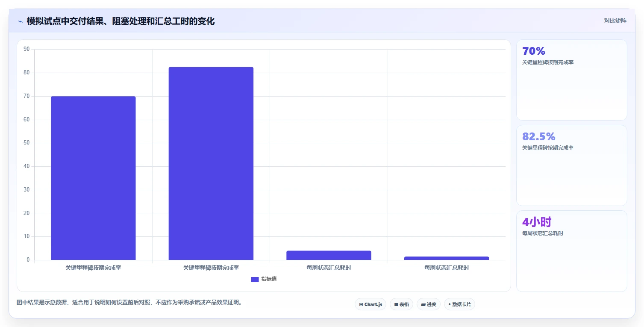Click the 每周状态汇总耗时 caption under 4小时
Image resolution: width=644 pixels, height=327 pixels.
(x=543, y=233)
